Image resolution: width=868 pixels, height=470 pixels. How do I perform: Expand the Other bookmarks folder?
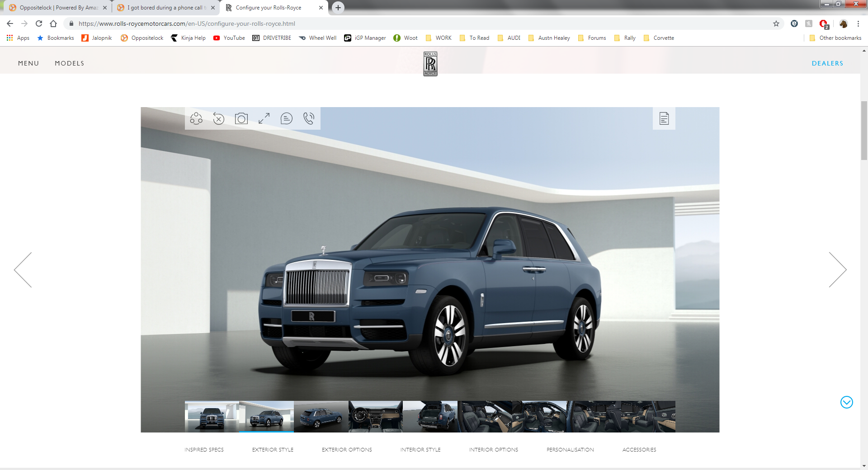(835, 38)
